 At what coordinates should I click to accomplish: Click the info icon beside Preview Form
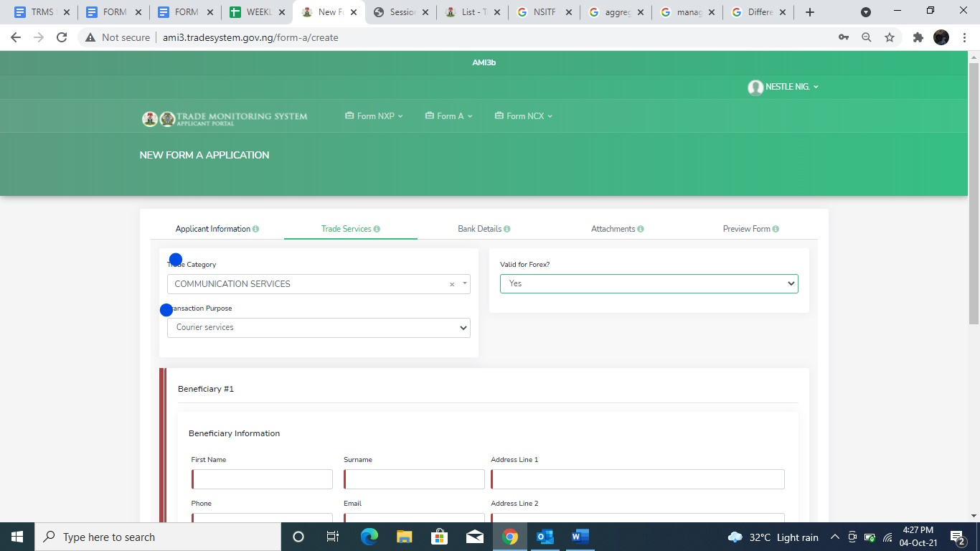776,229
